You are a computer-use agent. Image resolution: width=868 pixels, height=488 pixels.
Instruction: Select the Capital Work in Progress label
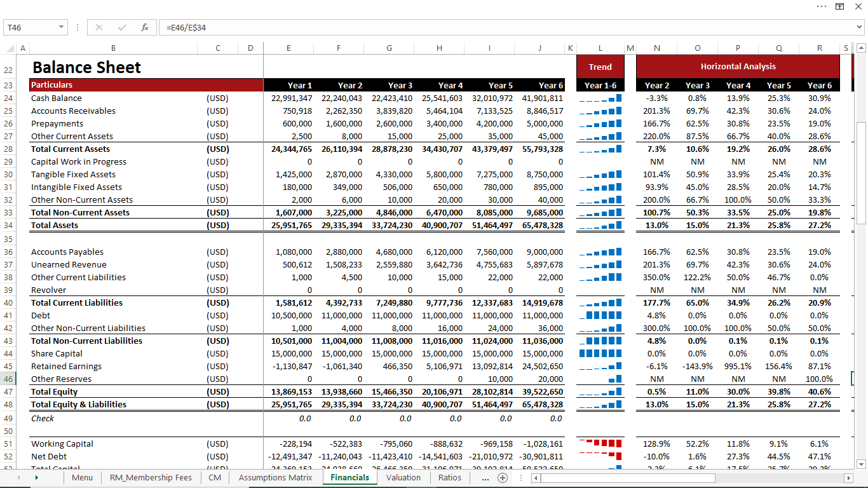click(79, 161)
